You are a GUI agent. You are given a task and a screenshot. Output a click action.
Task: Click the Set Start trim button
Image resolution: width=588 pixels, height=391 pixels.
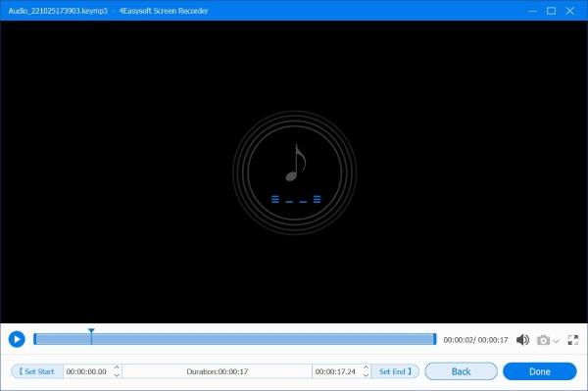37,371
